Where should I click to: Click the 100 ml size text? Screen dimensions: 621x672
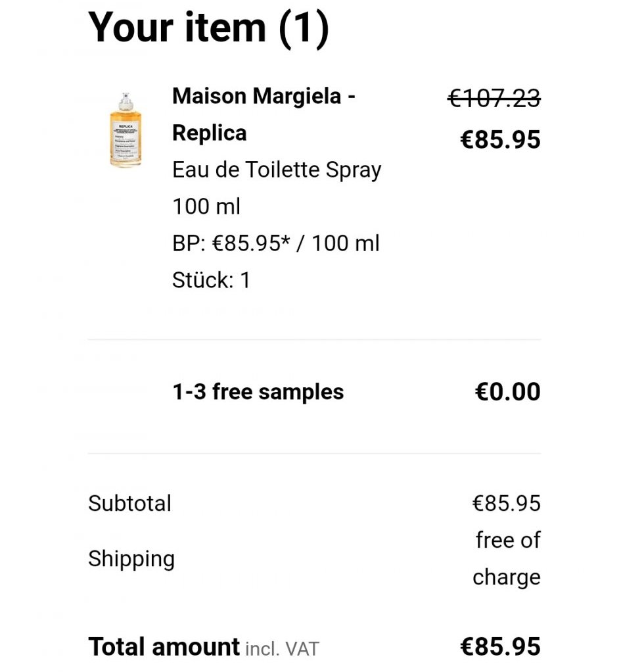206,206
